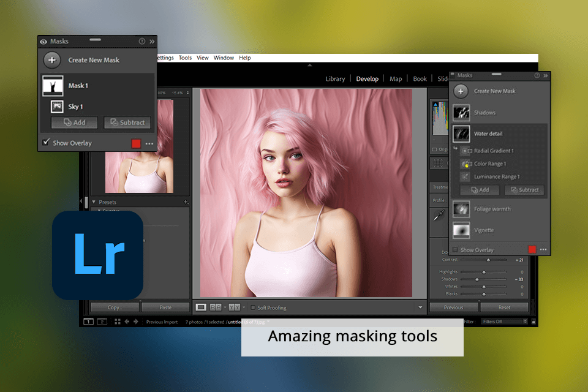The image size is (588, 392).
Task: Click the RA before/after view icon
Action: tap(216, 307)
